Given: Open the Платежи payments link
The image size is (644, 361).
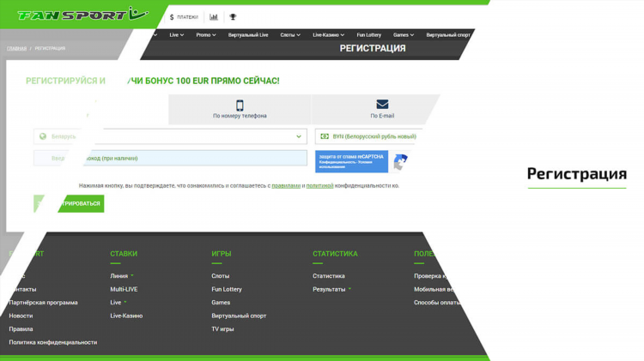Looking at the screenshot, I should [184, 17].
